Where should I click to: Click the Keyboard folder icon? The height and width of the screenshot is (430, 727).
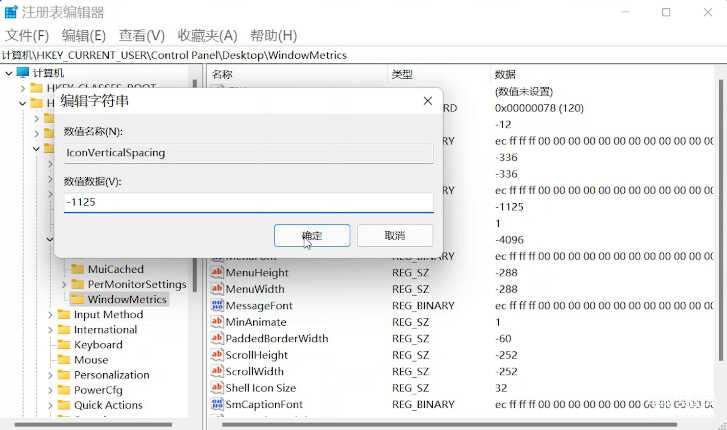[x=64, y=345]
